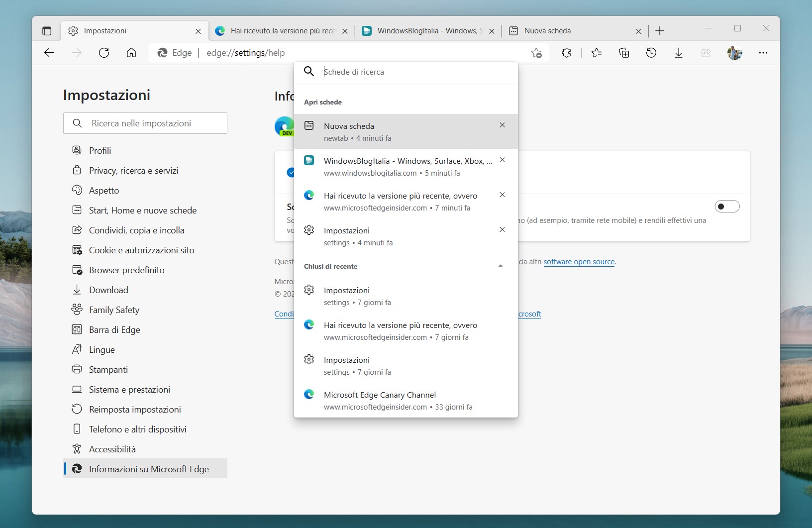Open Profili settings section
812x528 pixels.
pos(145,150)
